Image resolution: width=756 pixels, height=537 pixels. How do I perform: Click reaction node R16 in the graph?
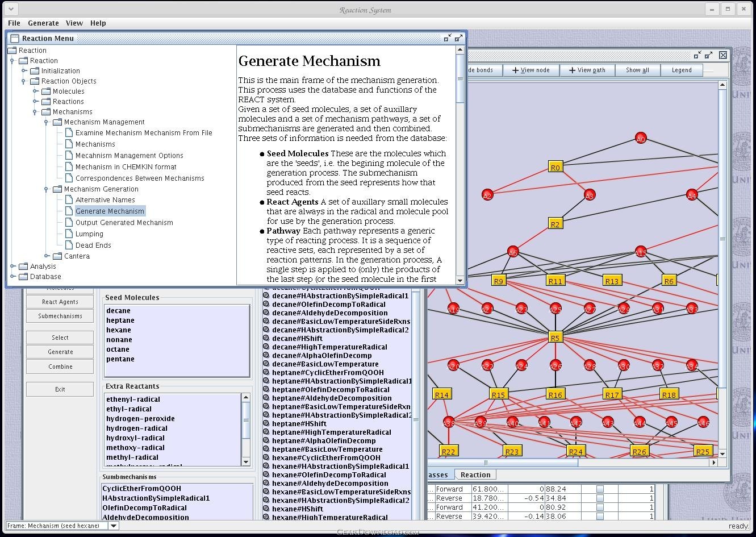coord(555,394)
